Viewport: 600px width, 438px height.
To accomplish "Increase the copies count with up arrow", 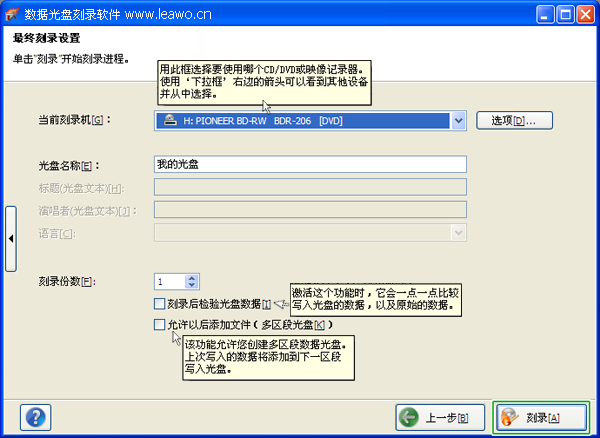I will 192,278.
